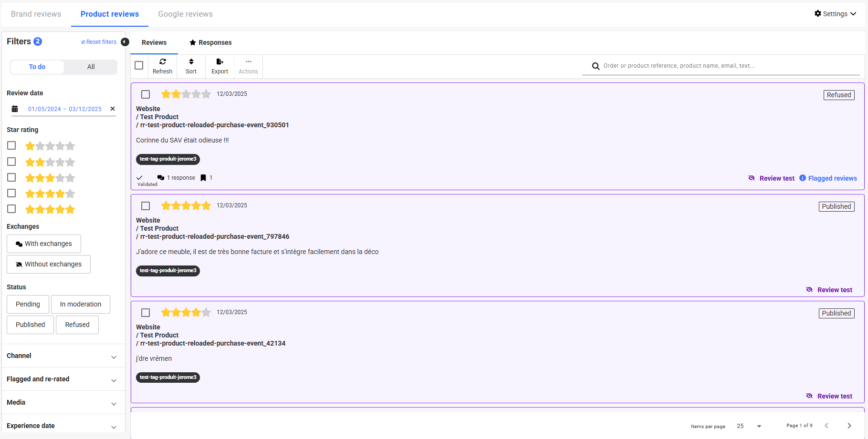This screenshot has height=439, width=868.
Task: Click the Reset filters link
Action: pyautogui.click(x=99, y=42)
